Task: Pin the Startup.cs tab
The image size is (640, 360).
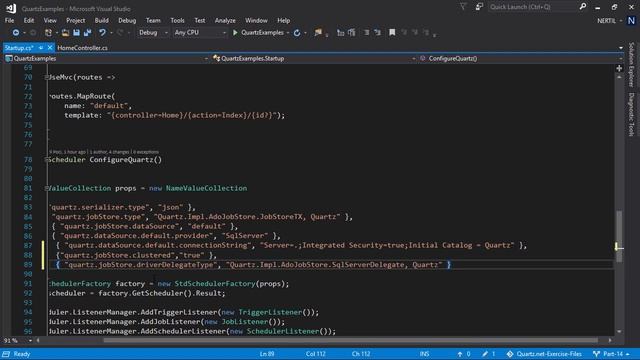Action: (41, 48)
